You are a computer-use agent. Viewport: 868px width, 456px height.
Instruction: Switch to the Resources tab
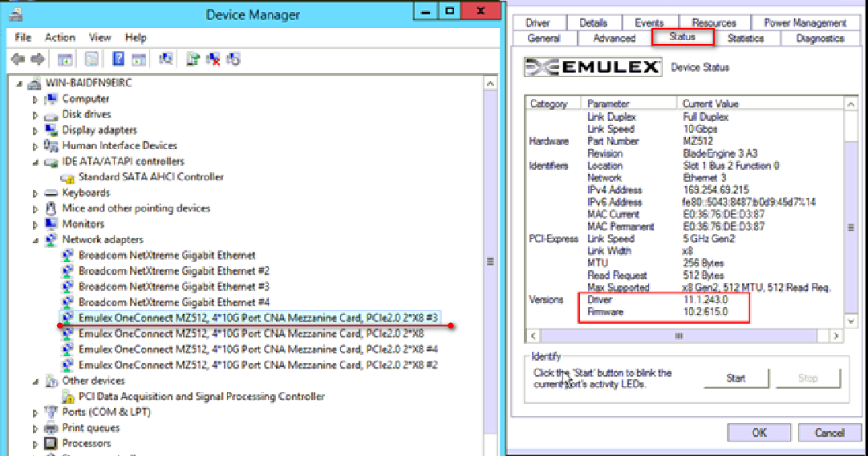tap(714, 22)
